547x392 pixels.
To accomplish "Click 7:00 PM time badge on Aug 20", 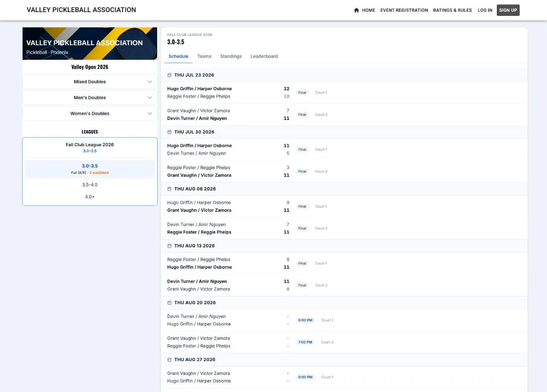I will click(305, 342).
